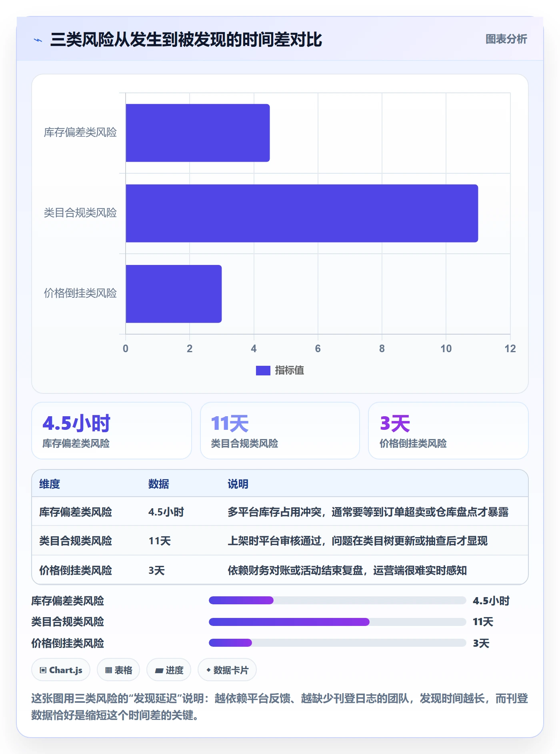The height and width of the screenshot is (754, 560).
Task: Click the Chart.js tag label
Action: [66, 670]
